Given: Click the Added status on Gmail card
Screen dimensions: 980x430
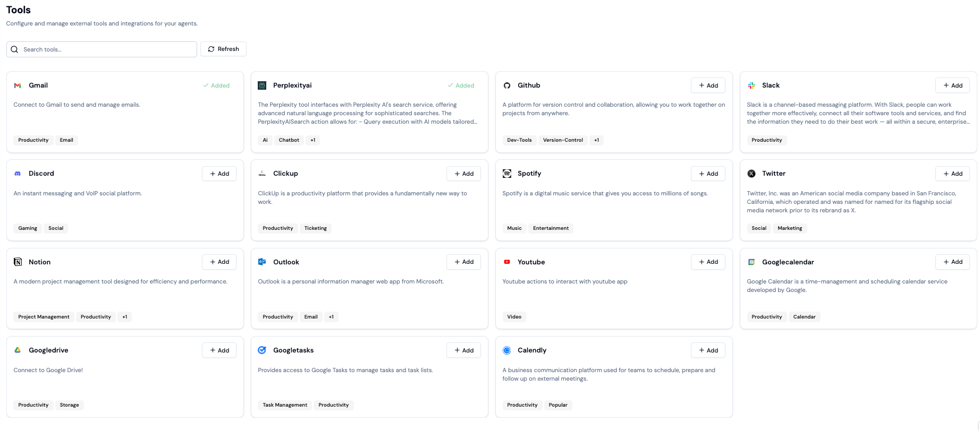Looking at the screenshot, I should point(216,85).
